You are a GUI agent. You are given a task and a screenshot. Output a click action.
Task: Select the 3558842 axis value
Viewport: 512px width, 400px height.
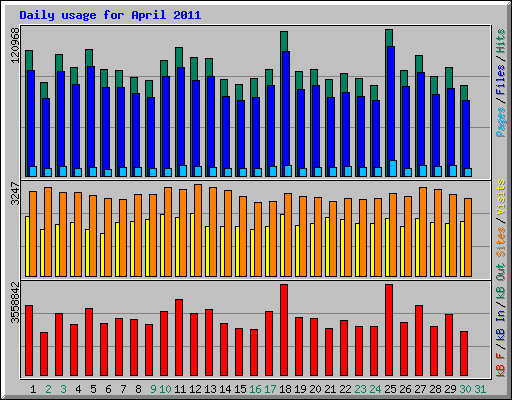click(15, 303)
